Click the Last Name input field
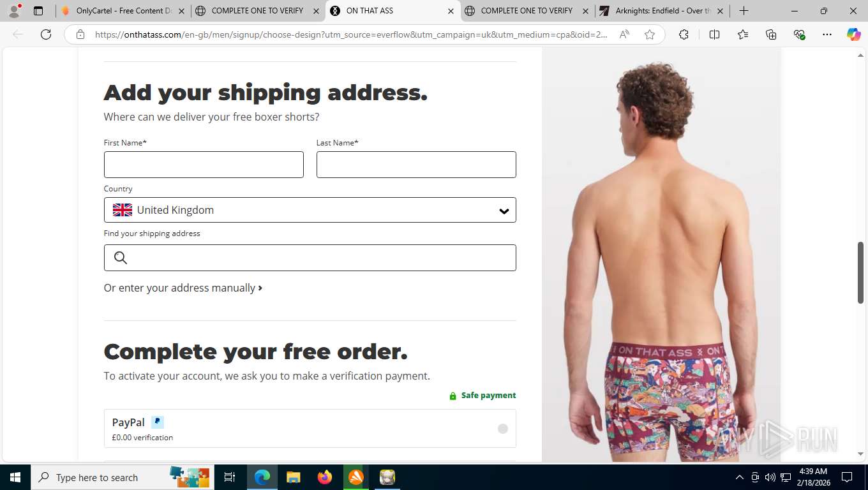 tap(416, 165)
